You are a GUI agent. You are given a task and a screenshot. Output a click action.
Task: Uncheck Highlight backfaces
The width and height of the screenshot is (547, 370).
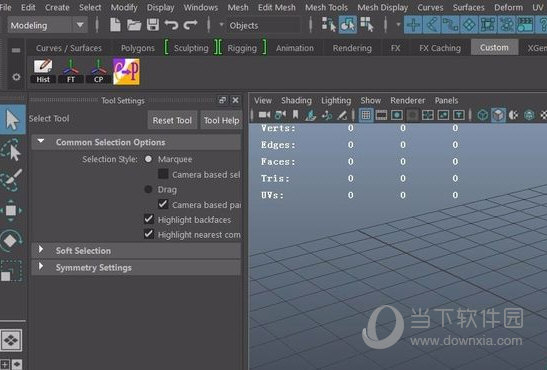click(x=149, y=219)
